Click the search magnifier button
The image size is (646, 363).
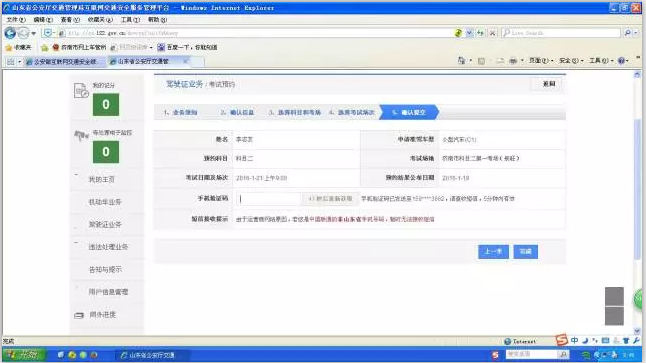pos(627,33)
